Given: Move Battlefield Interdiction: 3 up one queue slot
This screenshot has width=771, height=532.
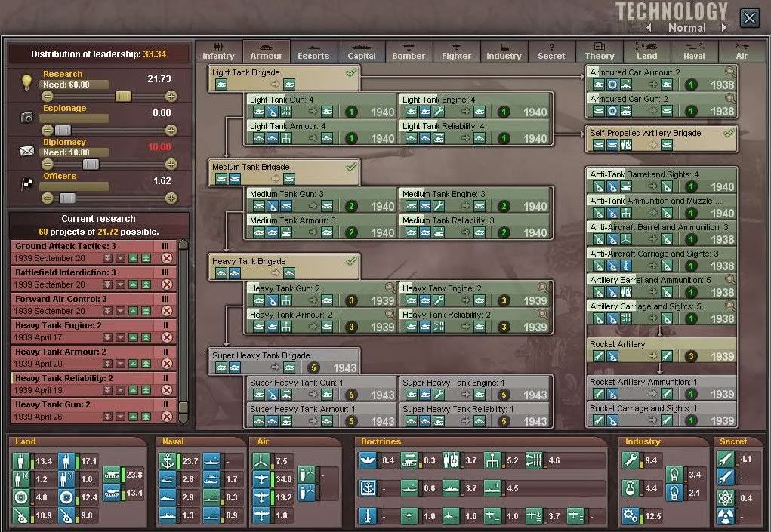Looking at the screenshot, I should [133, 284].
